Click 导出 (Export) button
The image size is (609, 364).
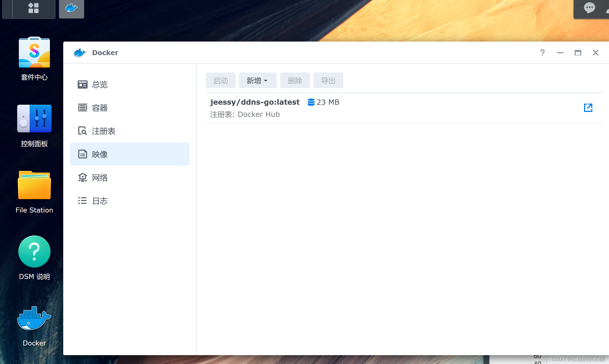tap(328, 81)
